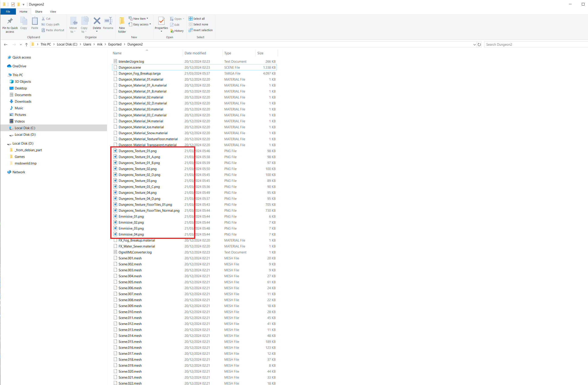Open the address bar history dropdown
This screenshot has height=385, width=588.
(x=474, y=45)
